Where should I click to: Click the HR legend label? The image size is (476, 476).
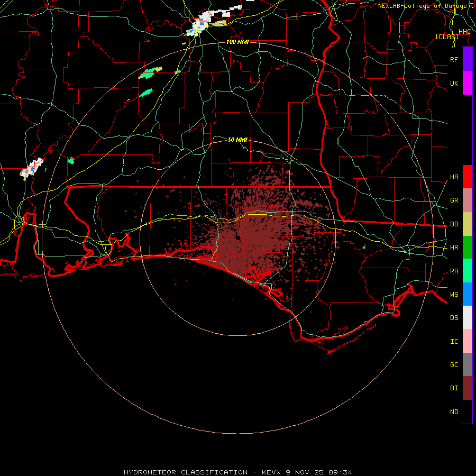click(454, 248)
